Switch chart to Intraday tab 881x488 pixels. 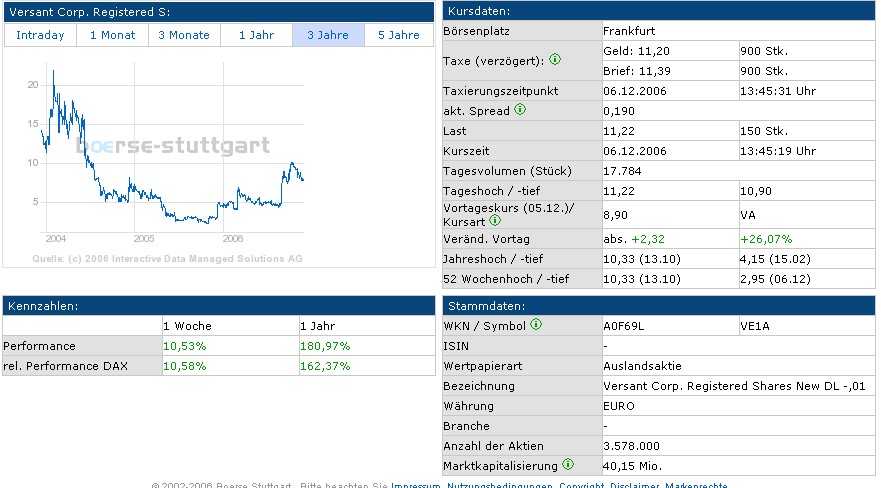coord(40,35)
